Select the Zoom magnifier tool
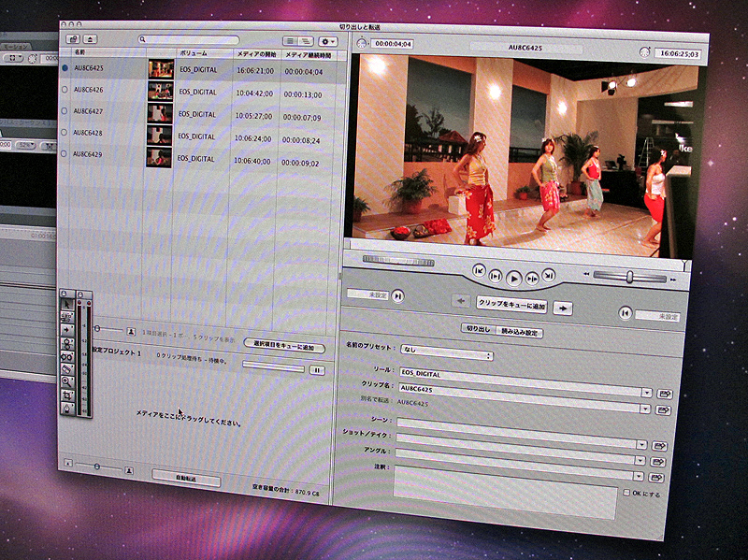Viewport: 748px width, 560px height. tap(66, 381)
